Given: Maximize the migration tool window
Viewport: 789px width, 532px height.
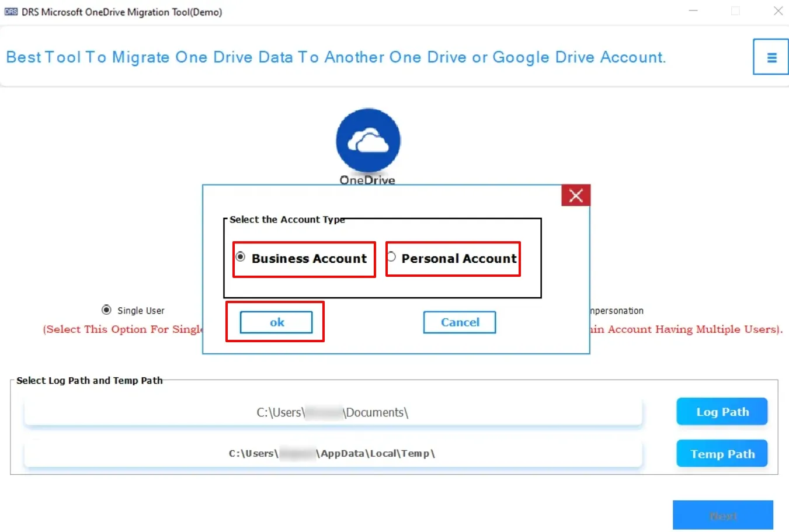Looking at the screenshot, I should point(735,11).
